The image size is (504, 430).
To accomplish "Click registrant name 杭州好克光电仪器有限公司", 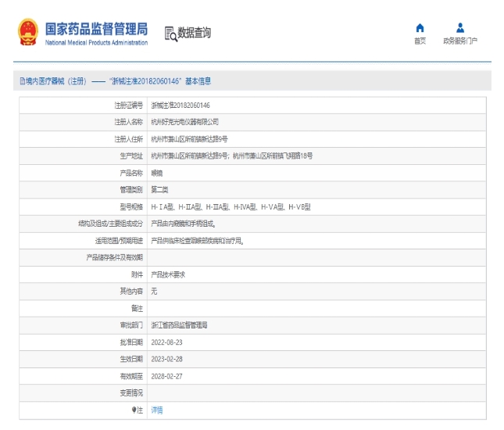I will pos(184,122).
